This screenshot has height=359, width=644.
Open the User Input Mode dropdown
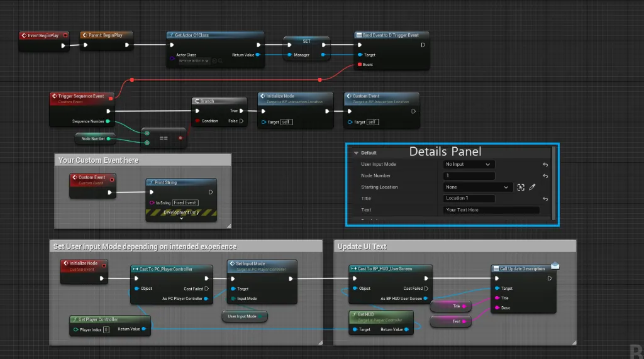[x=469, y=164]
